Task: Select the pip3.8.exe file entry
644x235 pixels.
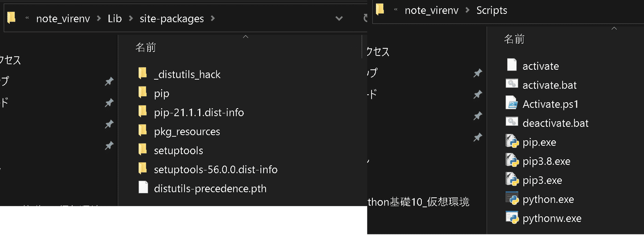Action: point(538,161)
